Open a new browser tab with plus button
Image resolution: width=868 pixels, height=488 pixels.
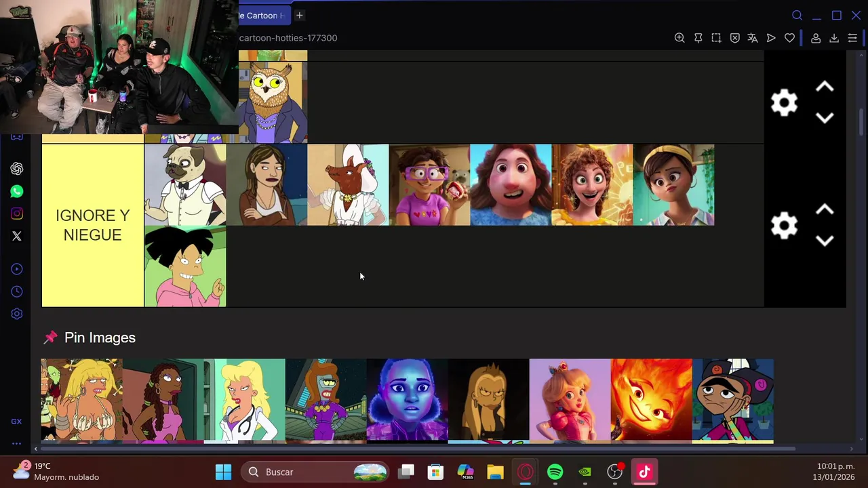299,16
